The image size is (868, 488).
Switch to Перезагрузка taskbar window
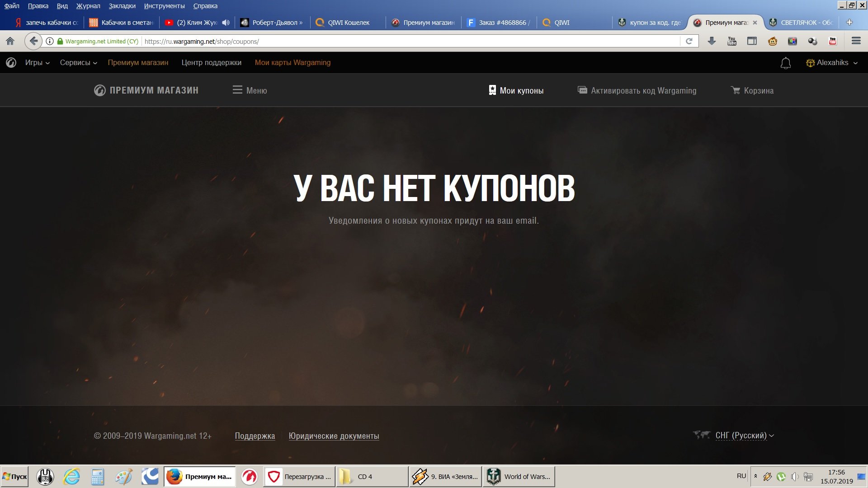[x=299, y=477]
